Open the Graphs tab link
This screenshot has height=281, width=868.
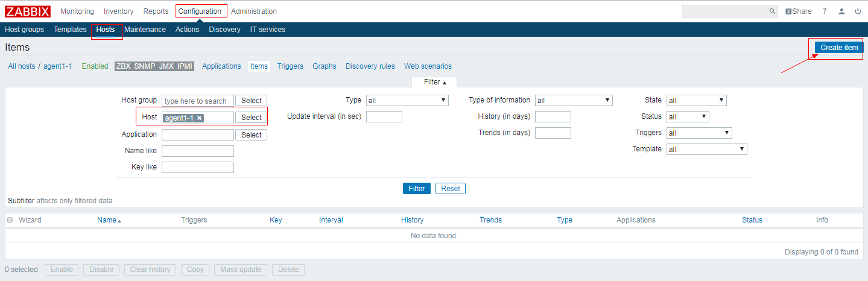325,66
